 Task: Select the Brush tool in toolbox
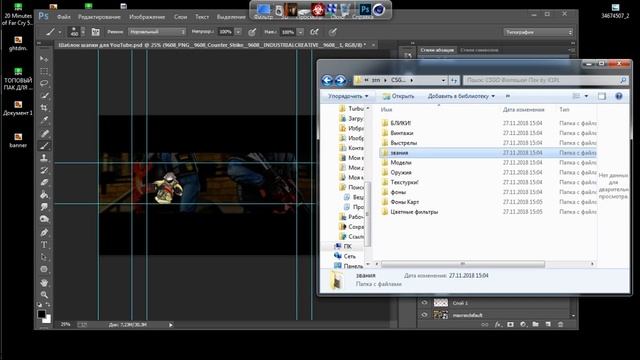point(44,146)
